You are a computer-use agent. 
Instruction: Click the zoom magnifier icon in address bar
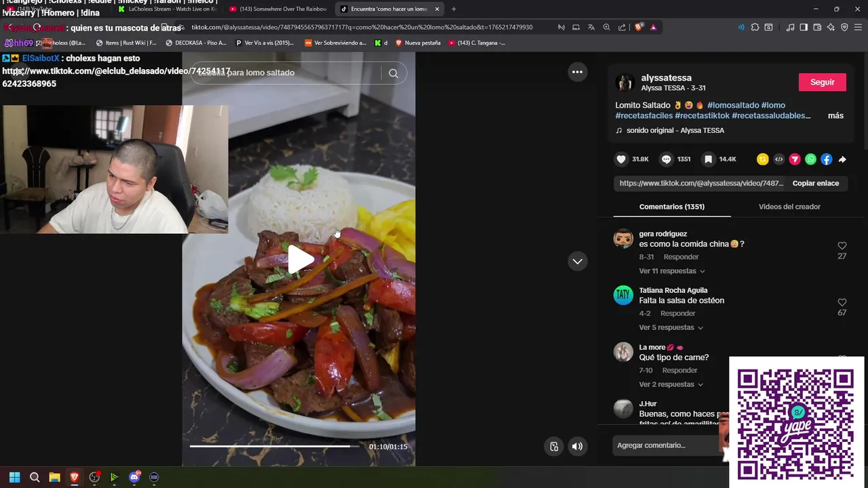pyautogui.click(x=607, y=27)
